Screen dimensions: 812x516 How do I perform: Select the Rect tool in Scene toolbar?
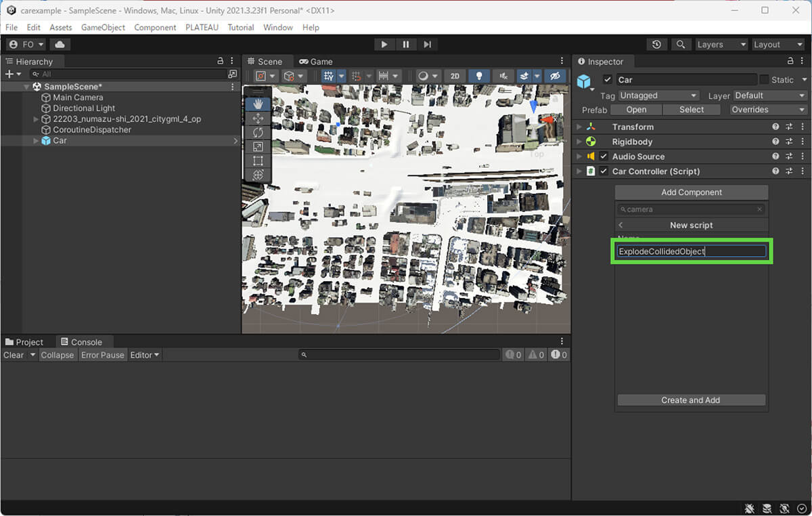point(258,161)
